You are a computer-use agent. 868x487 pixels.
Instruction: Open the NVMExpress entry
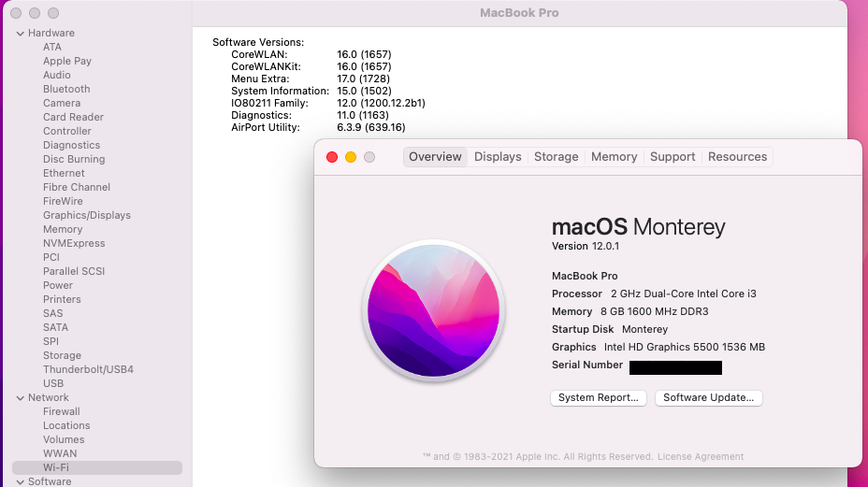point(74,243)
